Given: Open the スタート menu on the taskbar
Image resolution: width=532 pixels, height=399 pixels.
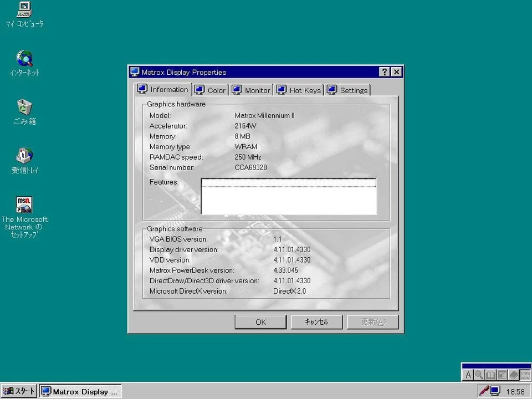Looking at the screenshot, I should click(18, 391).
